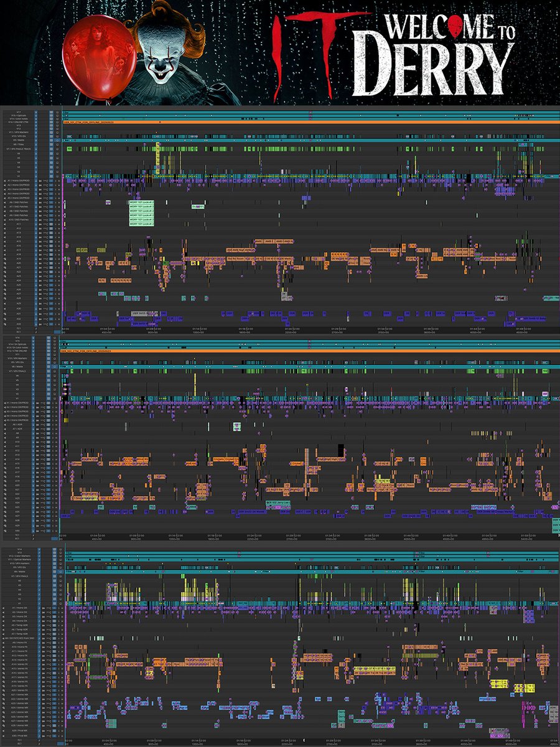
Task: Toggle sync lock on "V10 / VFX markers" track
Action: tap(39, 563)
